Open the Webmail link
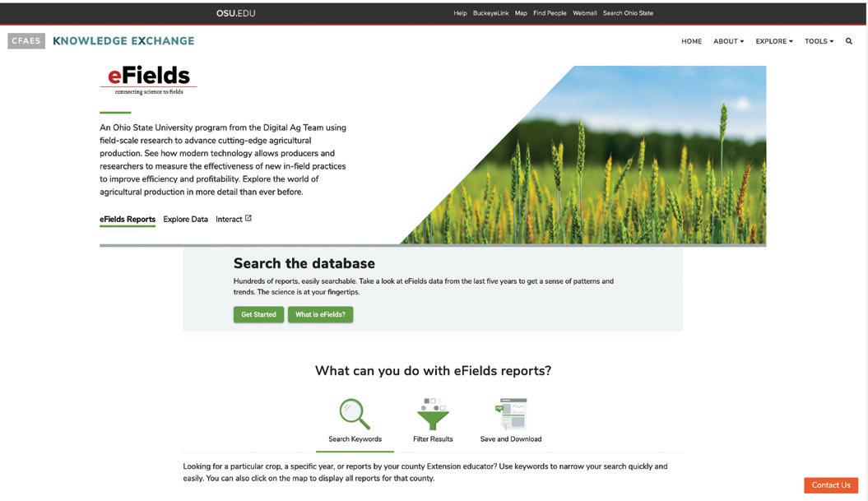The image size is (868, 501). [x=585, y=13]
